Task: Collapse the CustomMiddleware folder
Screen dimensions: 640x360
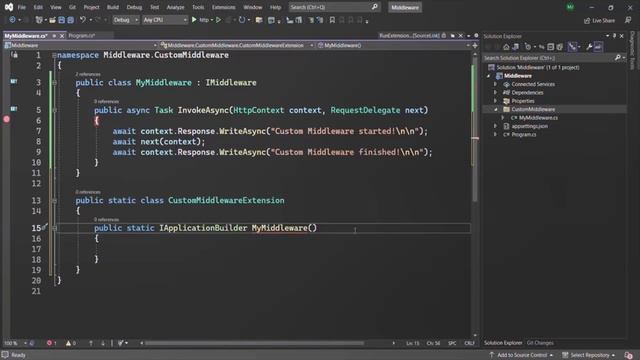Action: [496, 109]
